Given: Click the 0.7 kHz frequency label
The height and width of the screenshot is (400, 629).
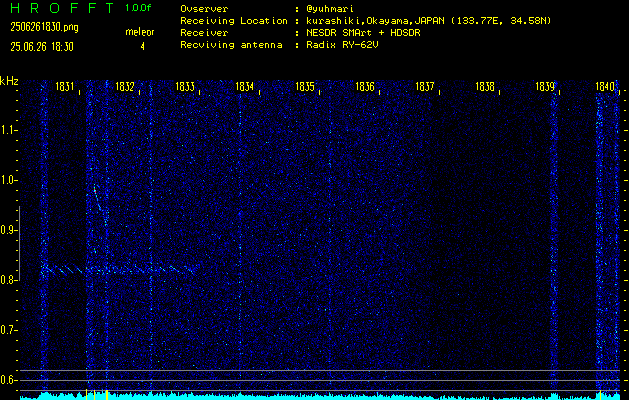Looking at the screenshot, I should point(8,330).
